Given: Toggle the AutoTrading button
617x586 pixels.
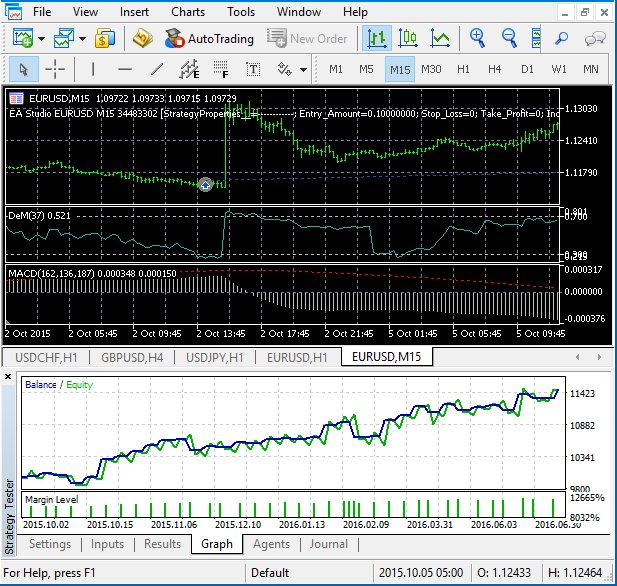Looking at the screenshot, I should tap(209, 38).
